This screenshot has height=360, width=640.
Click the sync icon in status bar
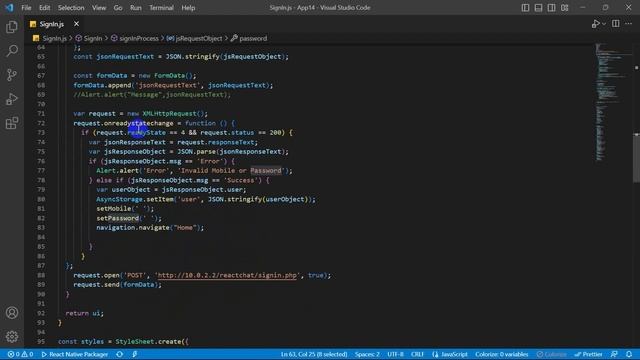point(120,354)
